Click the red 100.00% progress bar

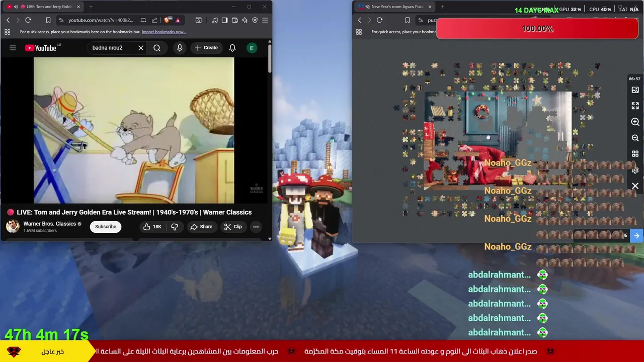coord(537,29)
